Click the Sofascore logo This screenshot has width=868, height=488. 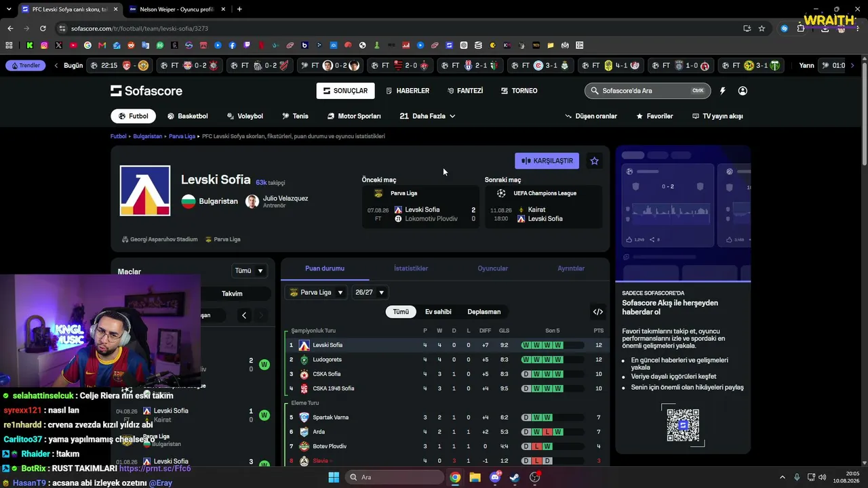[x=146, y=91]
